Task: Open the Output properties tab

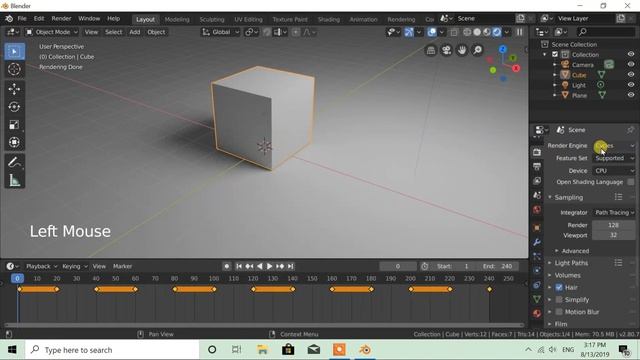Action: pos(537,166)
